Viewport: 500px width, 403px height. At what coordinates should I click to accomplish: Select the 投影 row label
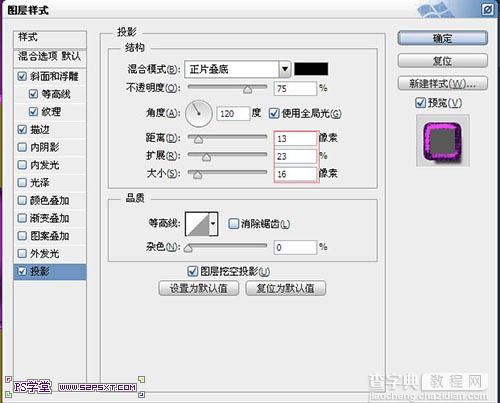click(x=40, y=271)
